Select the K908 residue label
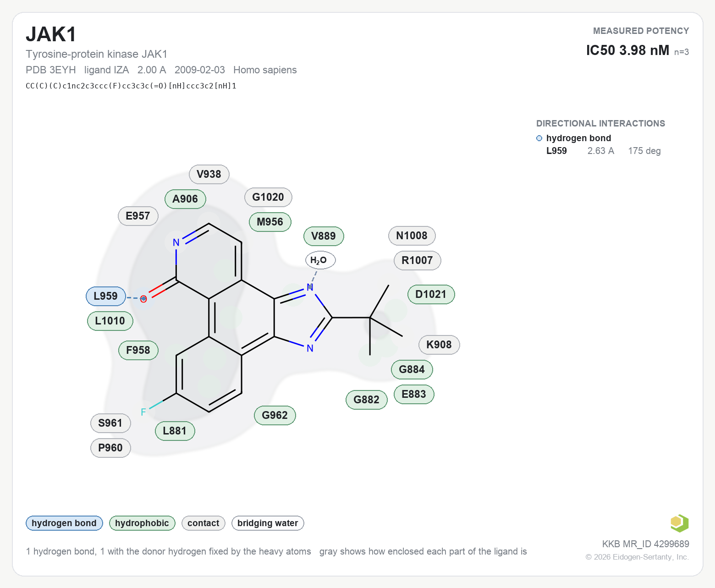715x588 pixels. click(439, 345)
